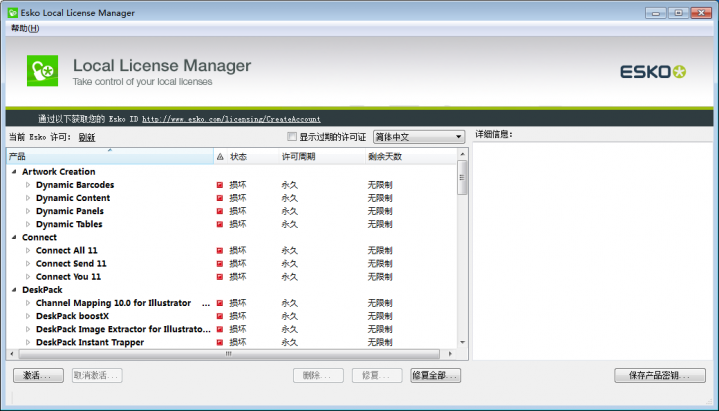Click the Local License Manager logo icon

pyautogui.click(x=42, y=71)
